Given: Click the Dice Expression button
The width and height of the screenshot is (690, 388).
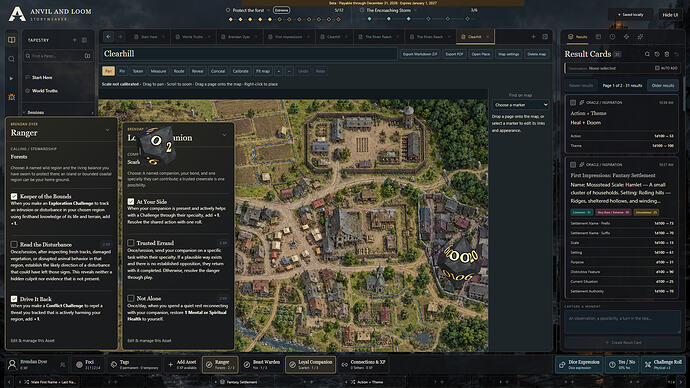Looking at the screenshot, I should tap(580, 364).
